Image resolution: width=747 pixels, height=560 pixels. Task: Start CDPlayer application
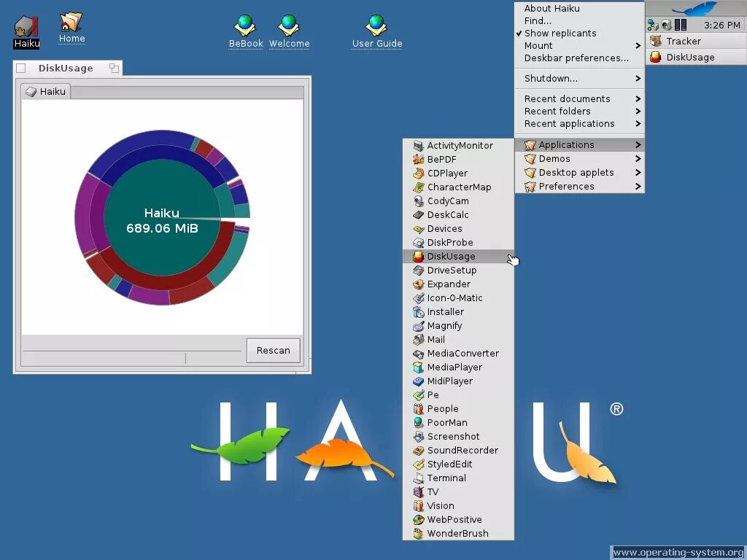point(458,174)
